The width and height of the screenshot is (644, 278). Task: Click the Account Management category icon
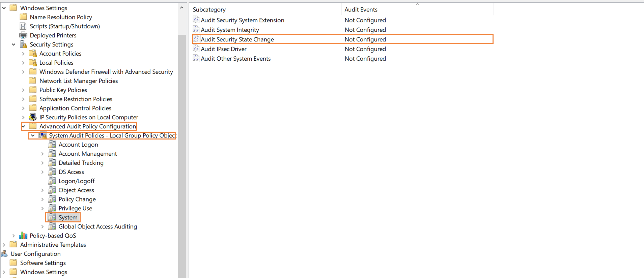point(52,153)
